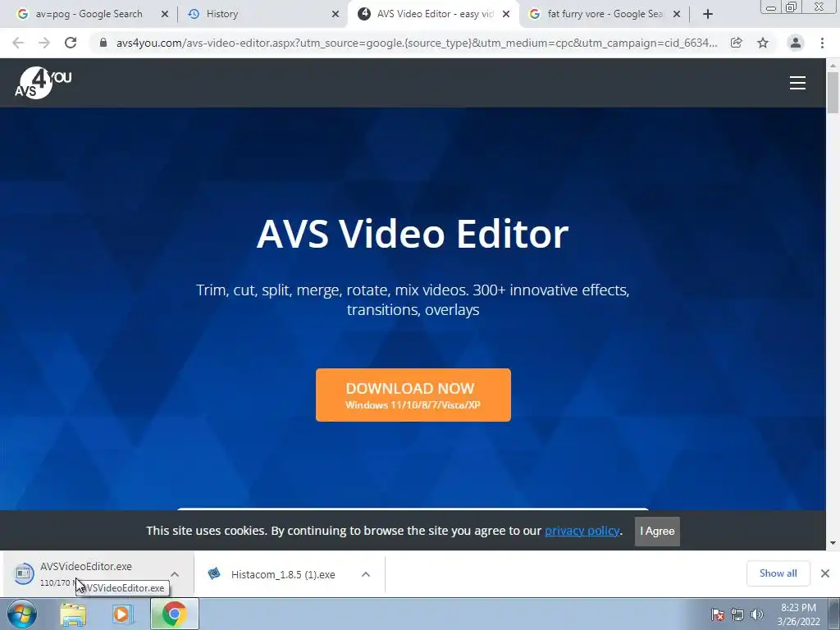Open the privacy policy link

point(582,531)
